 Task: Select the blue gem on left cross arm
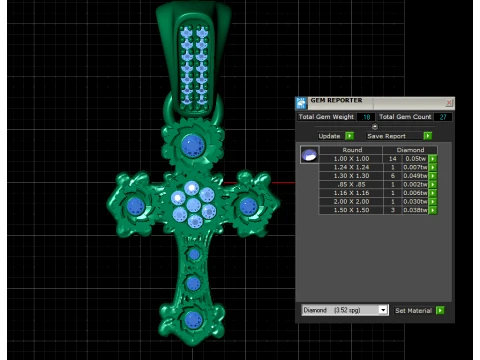(136, 206)
